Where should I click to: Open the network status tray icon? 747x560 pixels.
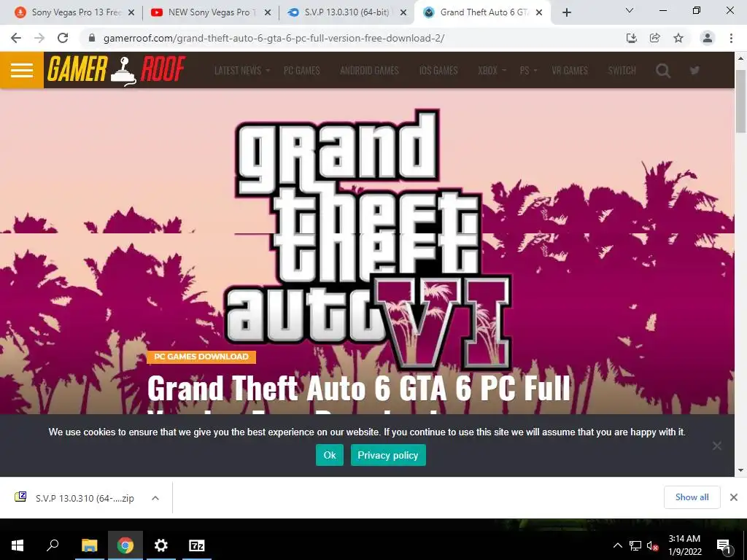(635, 545)
